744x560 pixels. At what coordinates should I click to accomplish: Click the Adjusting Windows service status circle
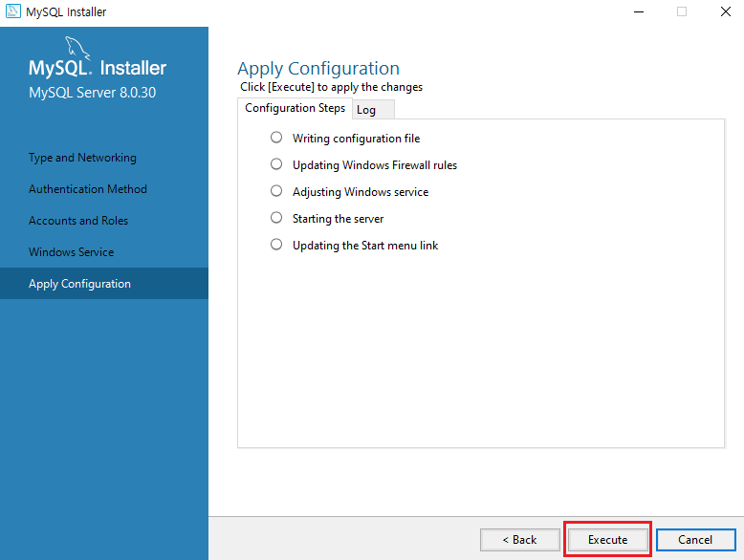pos(276,190)
